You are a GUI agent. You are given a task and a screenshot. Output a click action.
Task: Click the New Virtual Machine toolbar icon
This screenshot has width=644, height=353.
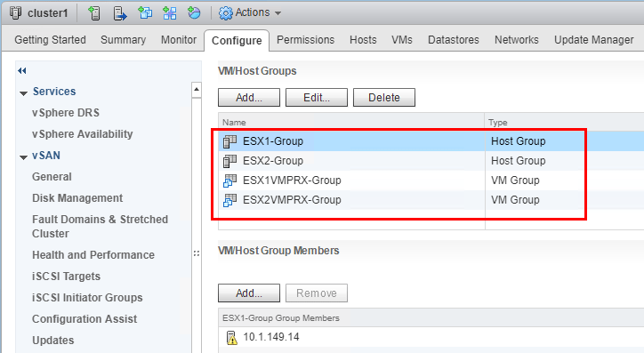(x=145, y=13)
